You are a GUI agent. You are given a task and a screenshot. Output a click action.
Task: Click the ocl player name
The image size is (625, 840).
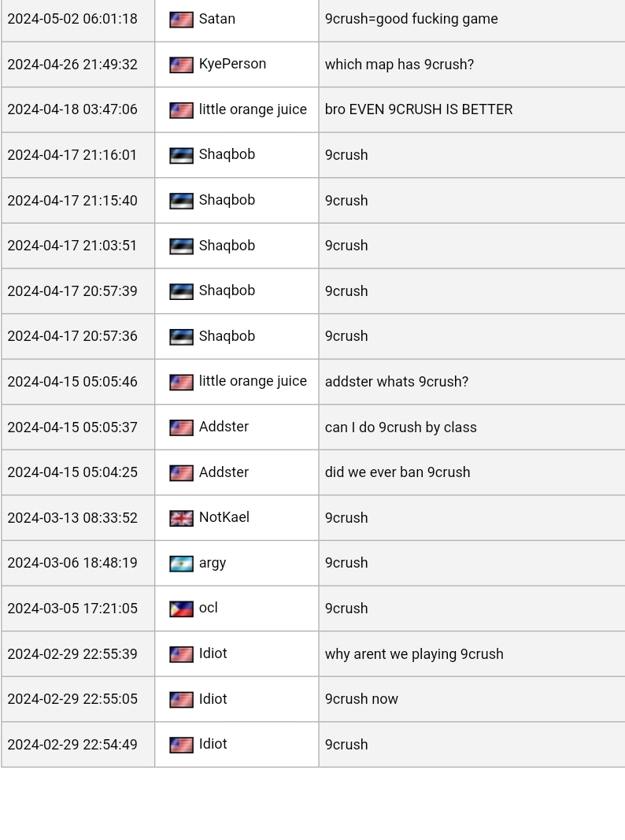(208, 608)
